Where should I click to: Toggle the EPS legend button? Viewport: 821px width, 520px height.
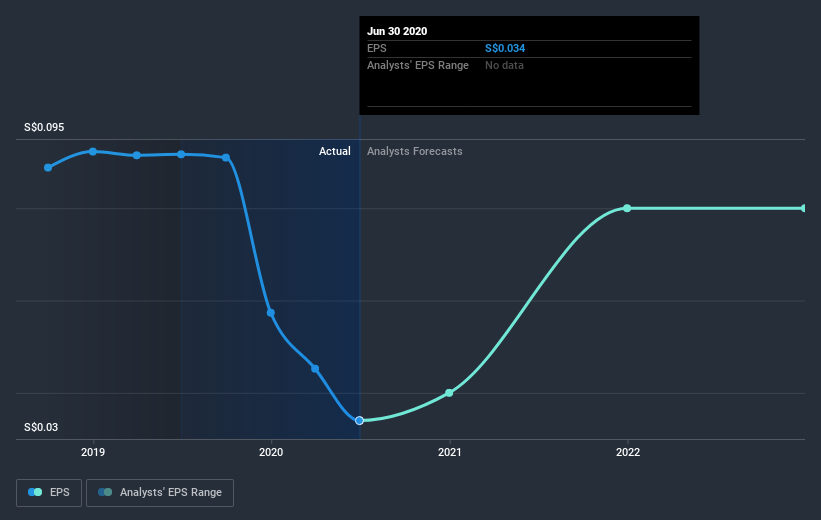[x=49, y=493]
